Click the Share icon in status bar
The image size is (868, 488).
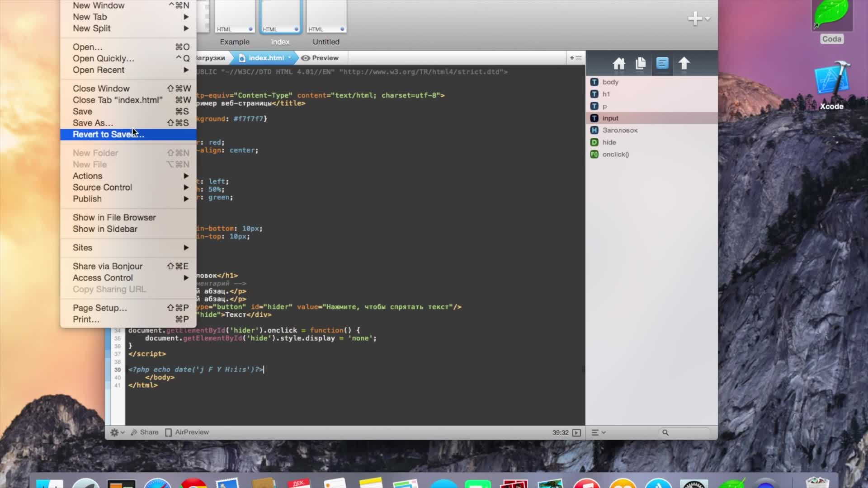145,432
